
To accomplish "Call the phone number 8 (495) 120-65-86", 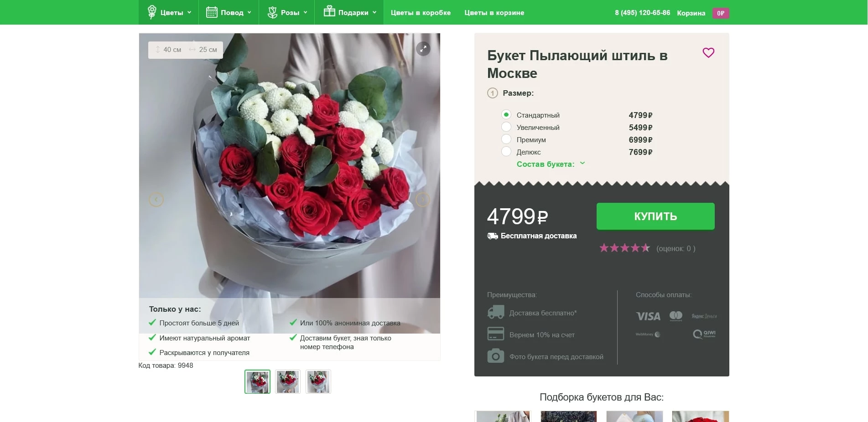I will 642,13.
